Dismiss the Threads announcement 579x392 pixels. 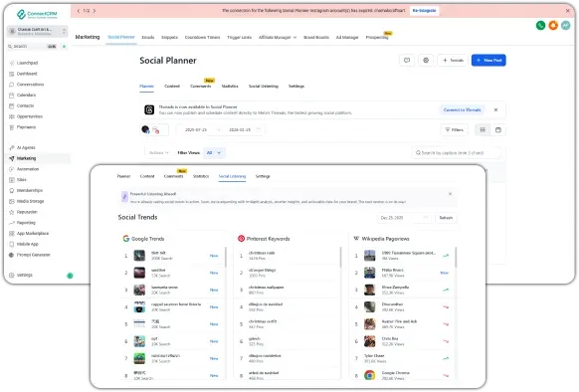pos(495,109)
